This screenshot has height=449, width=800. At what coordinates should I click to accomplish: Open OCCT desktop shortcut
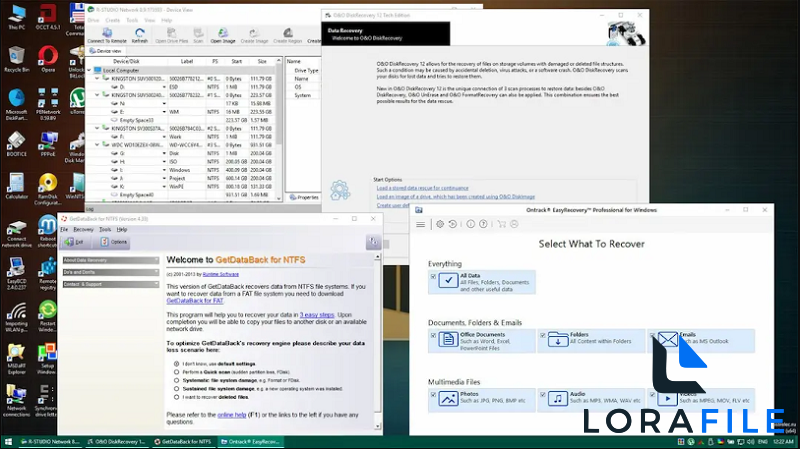pos(47,16)
